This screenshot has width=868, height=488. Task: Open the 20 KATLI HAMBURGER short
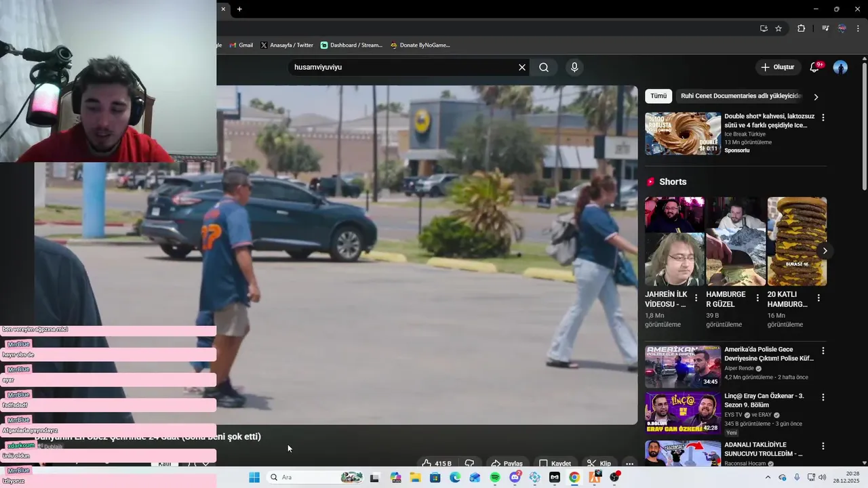coord(797,241)
